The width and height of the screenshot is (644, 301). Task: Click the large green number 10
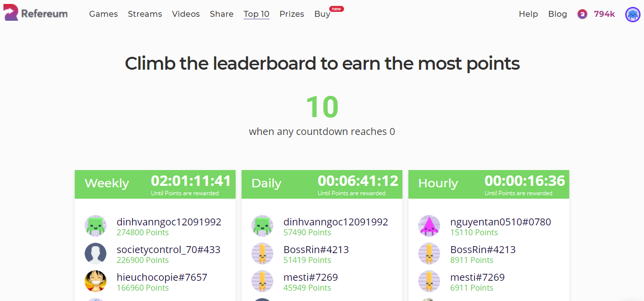(x=322, y=107)
